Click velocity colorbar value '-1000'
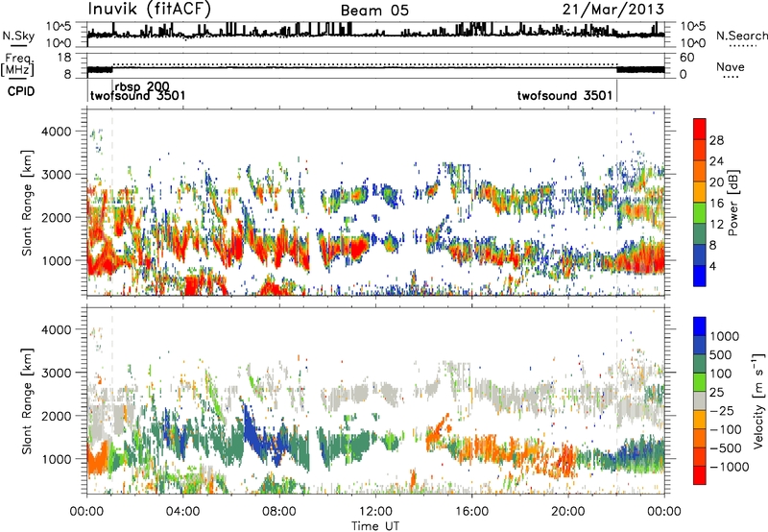 729,467
